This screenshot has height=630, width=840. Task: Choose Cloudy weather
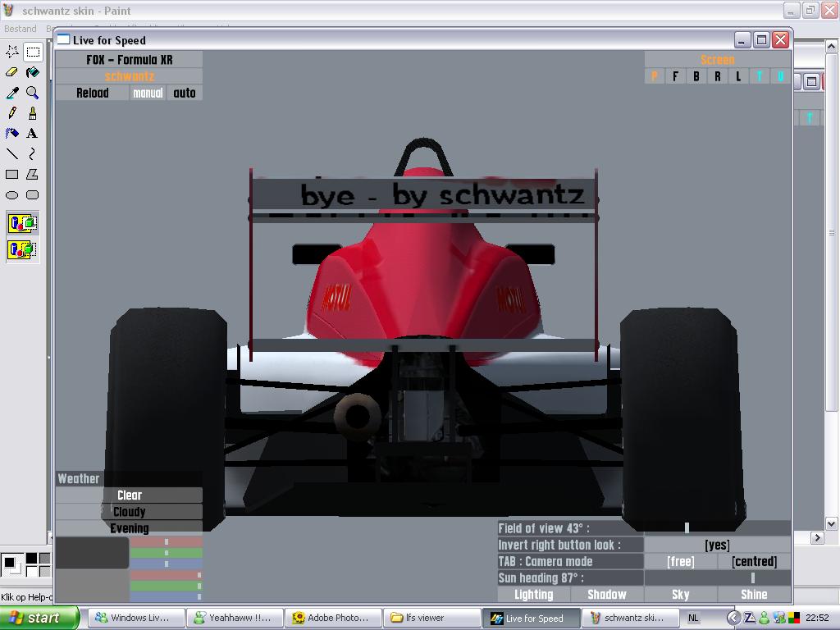129,512
